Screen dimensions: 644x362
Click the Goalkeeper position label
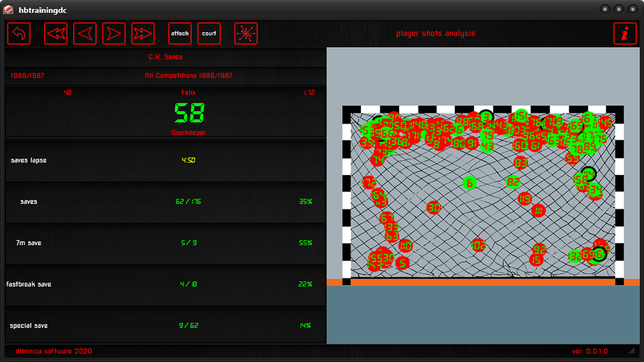pyautogui.click(x=188, y=132)
